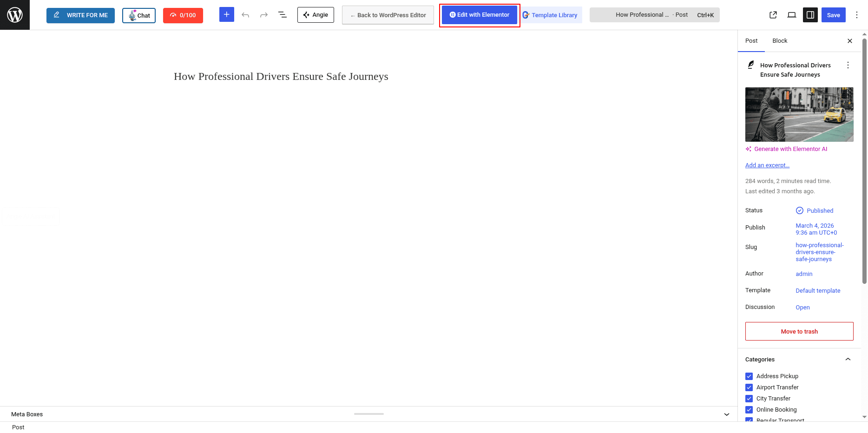
Task: Uncheck the Airport Transfer category
Action: 749,387
